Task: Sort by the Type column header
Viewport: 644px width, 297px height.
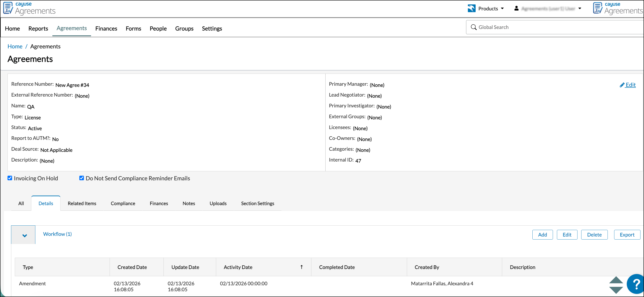Action: (x=62, y=267)
